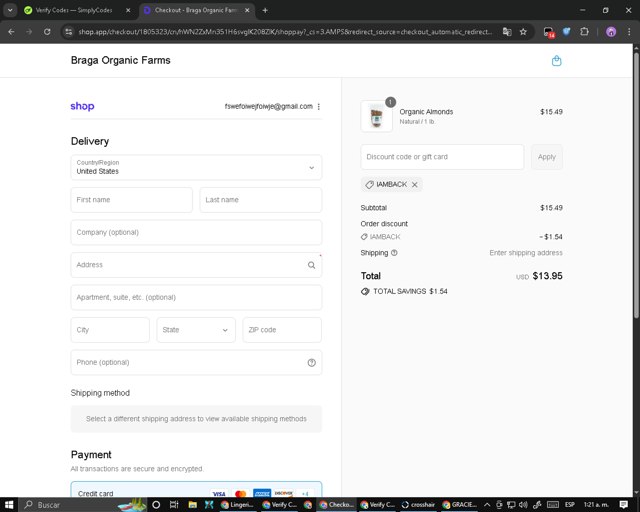Close the Verify Codes tab
Image resolution: width=640 pixels, height=512 pixels.
click(128, 10)
